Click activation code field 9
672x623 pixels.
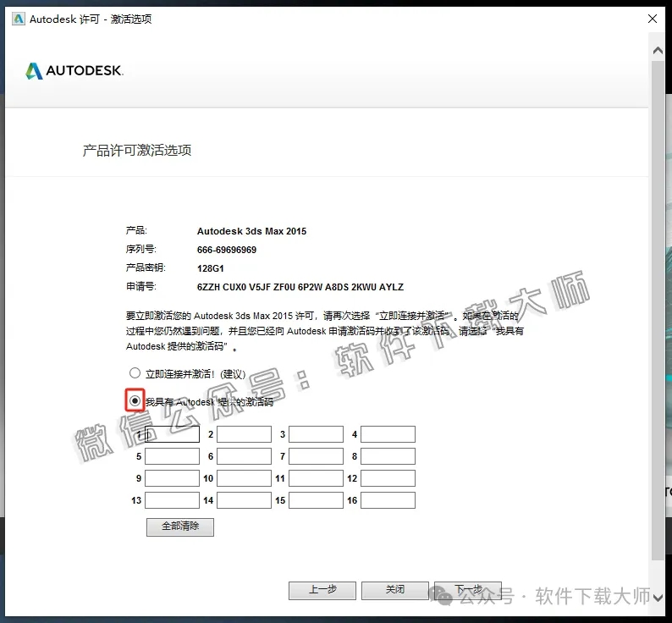point(173,478)
